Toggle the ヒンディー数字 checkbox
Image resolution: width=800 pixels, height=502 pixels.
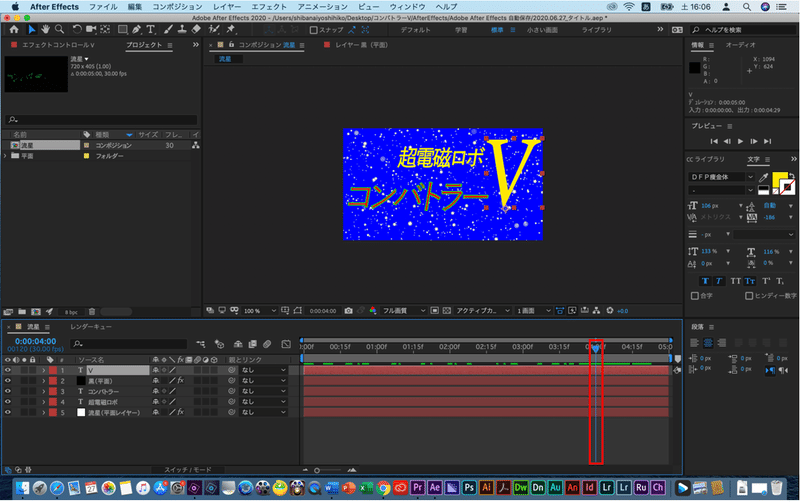pyautogui.click(x=749, y=296)
